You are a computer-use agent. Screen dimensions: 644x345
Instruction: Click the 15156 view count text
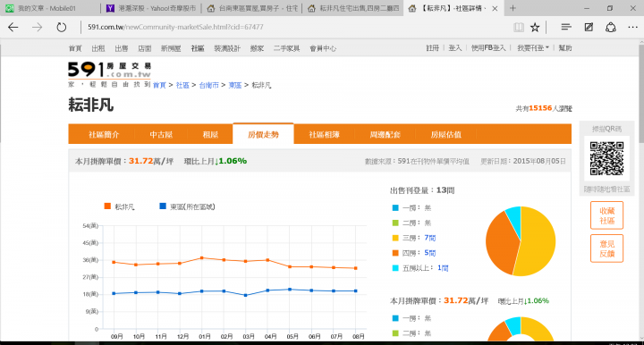point(540,108)
